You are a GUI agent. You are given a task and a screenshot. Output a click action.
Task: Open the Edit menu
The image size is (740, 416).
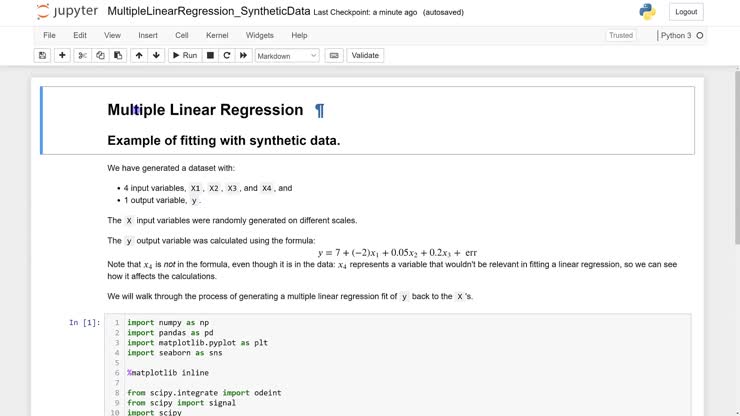click(80, 35)
